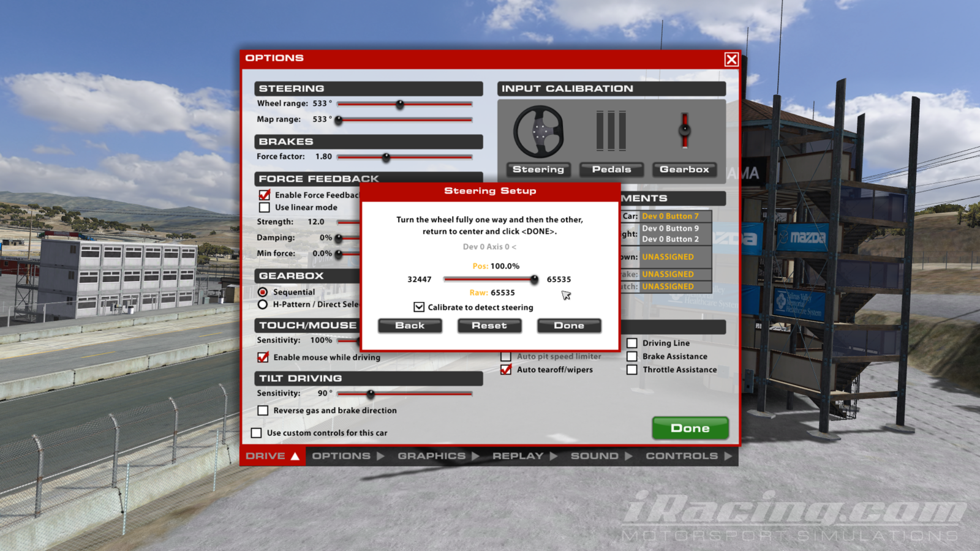Check Reverse gas and brake direction
The image size is (980, 551).
tap(263, 410)
